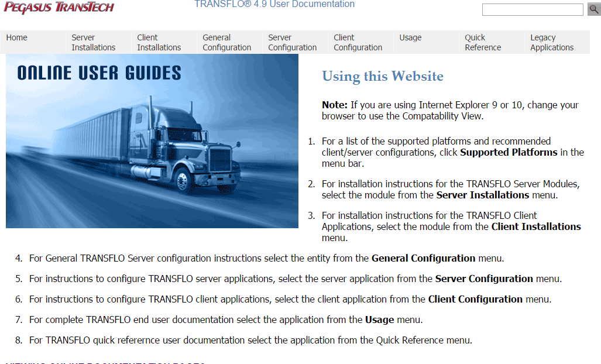
Task: Click the Using this Website heading
Action: (382, 76)
